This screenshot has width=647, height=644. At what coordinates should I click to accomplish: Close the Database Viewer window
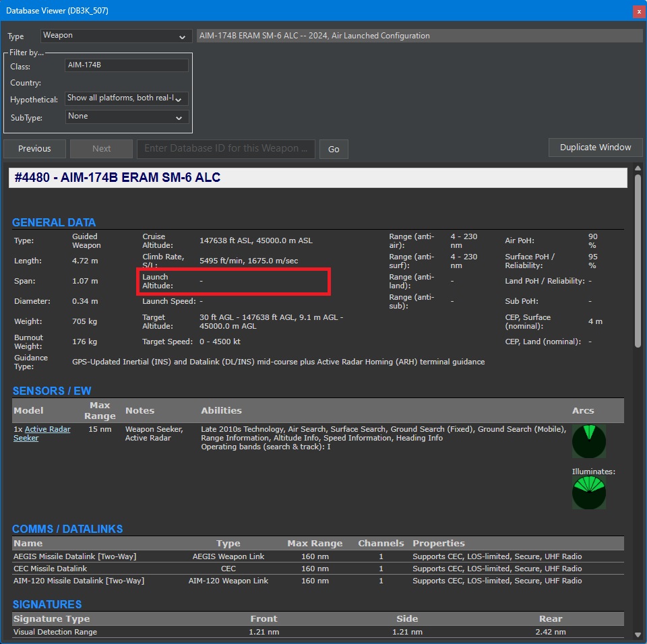pyautogui.click(x=639, y=11)
